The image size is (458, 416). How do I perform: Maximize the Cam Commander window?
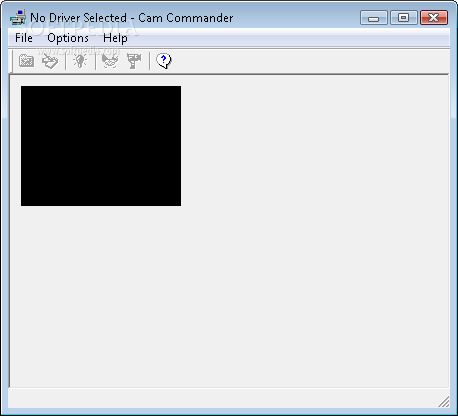click(404, 18)
